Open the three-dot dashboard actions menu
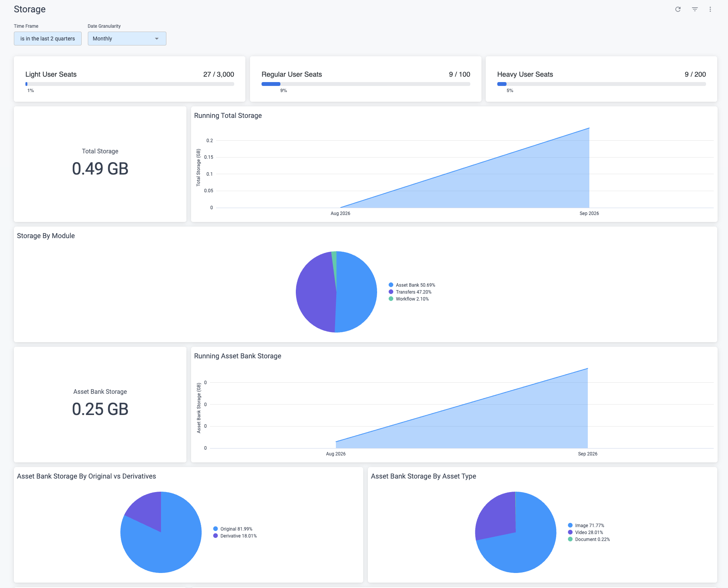 tap(710, 9)
